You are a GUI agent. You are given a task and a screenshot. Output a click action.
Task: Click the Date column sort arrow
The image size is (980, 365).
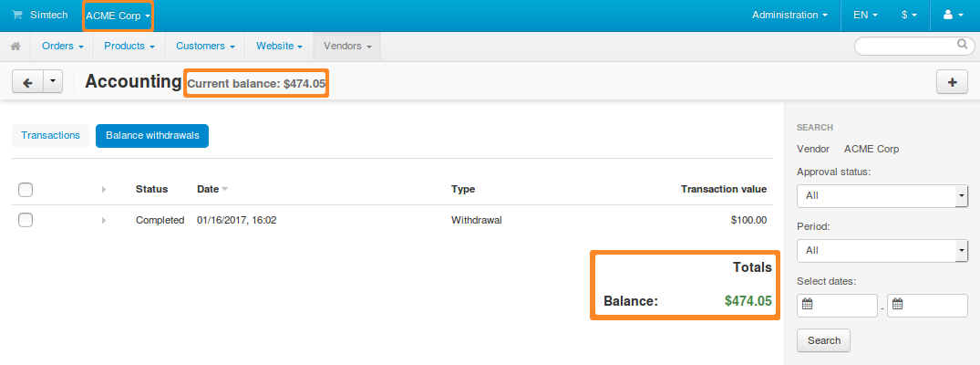[224, 189]
